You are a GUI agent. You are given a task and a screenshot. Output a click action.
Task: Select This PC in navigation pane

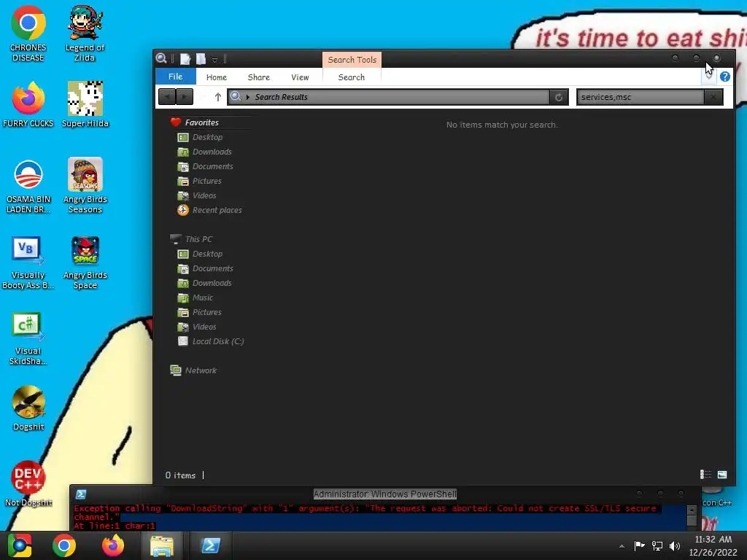pyautogui.click(x=192, y=239)
